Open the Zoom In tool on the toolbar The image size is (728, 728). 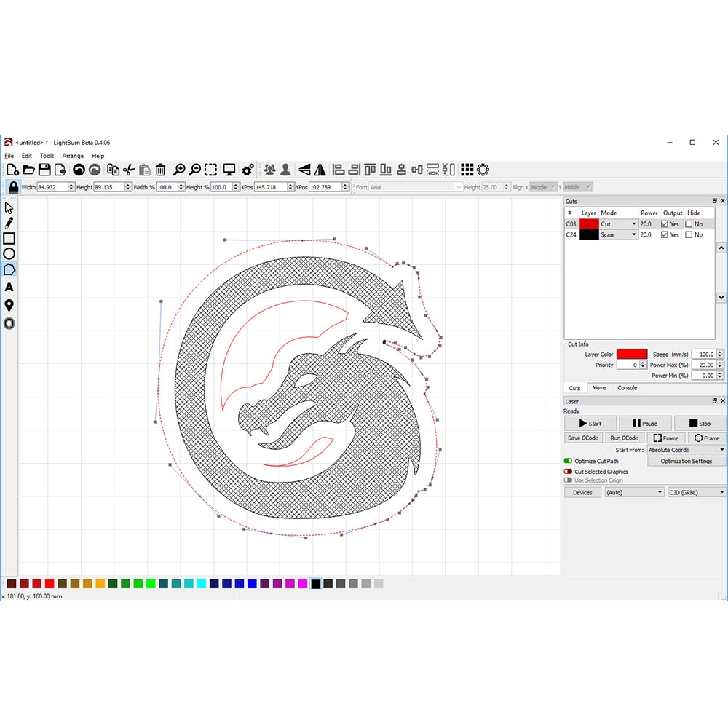click(179, 169)
